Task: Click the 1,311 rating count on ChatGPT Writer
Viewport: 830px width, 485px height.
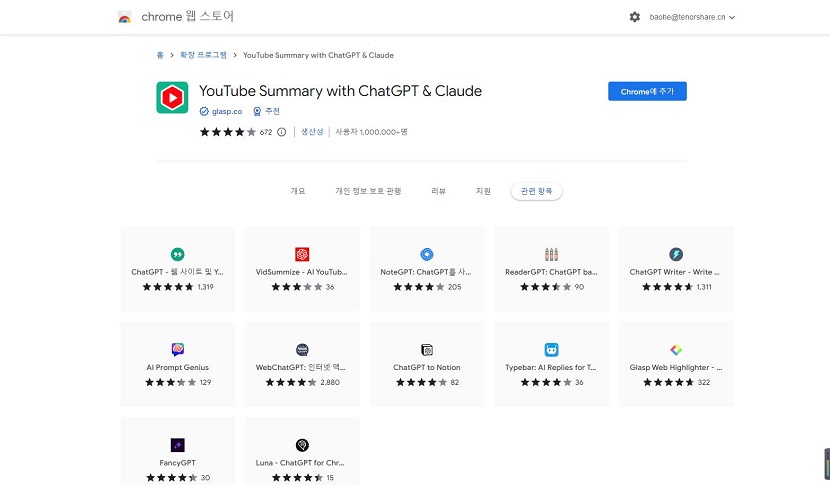Action: pyautogui.click(x=704, y=286)
